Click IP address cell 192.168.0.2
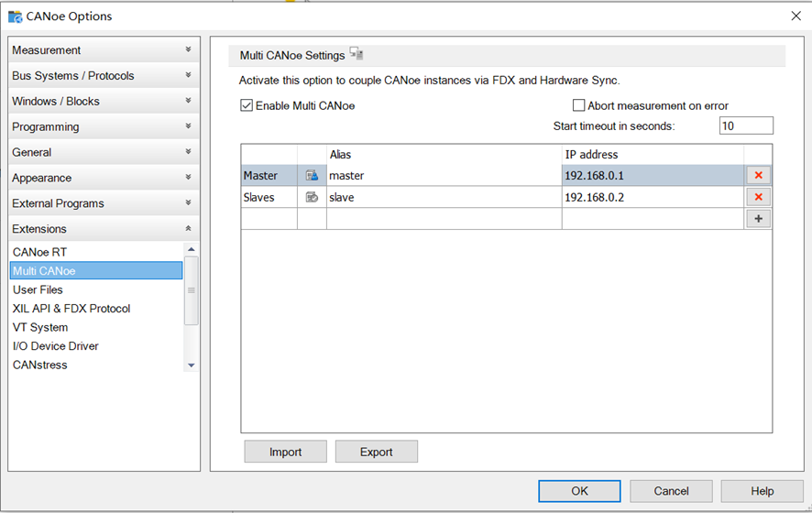This screenshot has width=812, height=513. pyautogui.click(x=653, y=197)
